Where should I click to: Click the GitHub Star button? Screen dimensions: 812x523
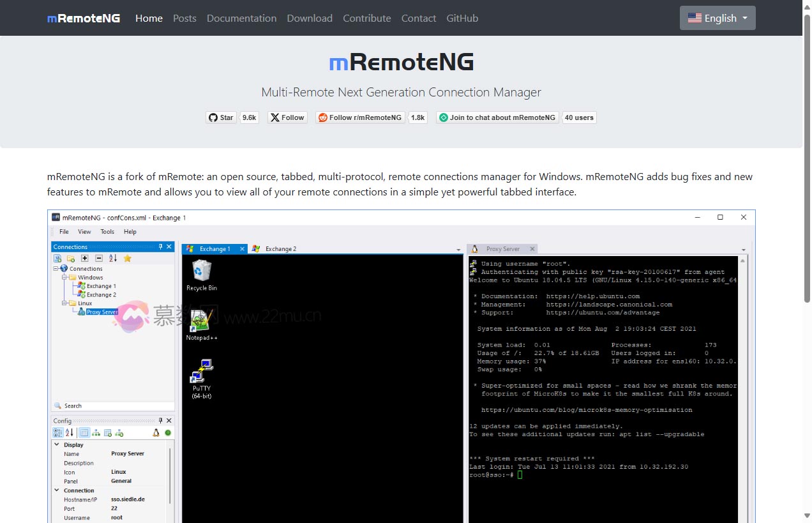(x=221, y=117)
